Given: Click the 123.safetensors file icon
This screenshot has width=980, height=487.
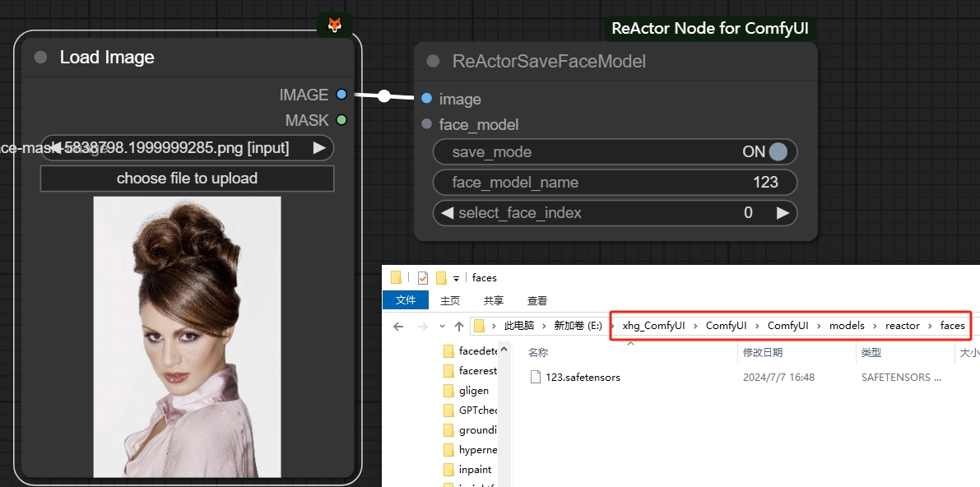Looking at the screenshot, I should (x=535, y=377).
